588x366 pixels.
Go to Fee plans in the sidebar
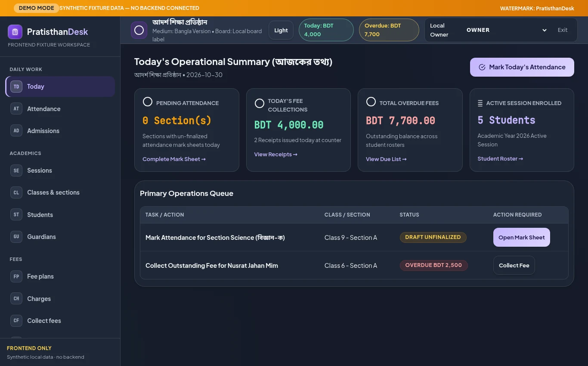(x=60, y=276)
